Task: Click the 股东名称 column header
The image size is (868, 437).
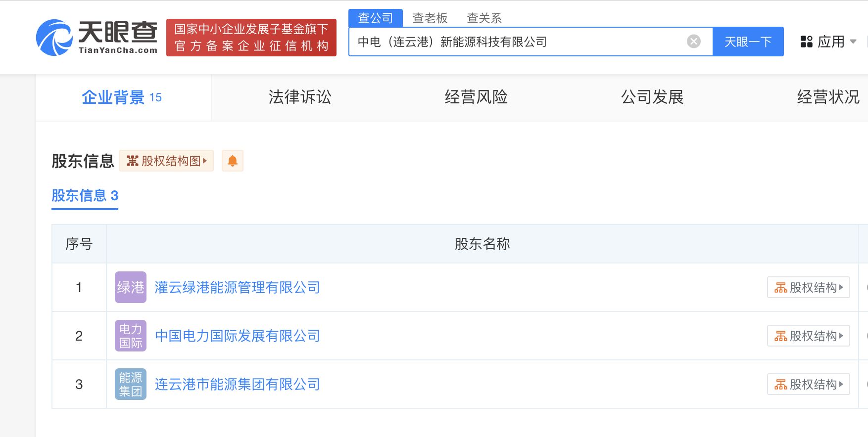Action: (x=482, y=244)
